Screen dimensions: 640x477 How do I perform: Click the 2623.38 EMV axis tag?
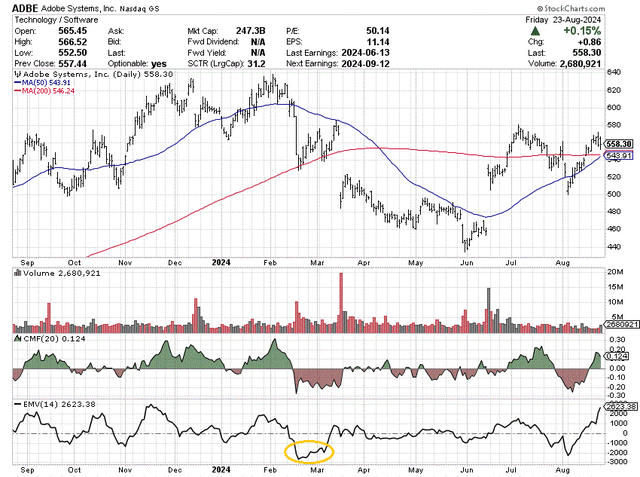coord(621,406)
